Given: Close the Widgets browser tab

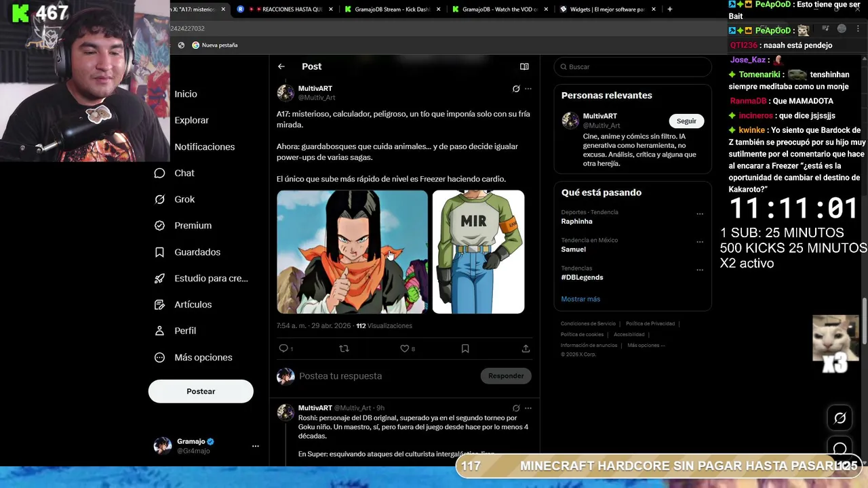Looking at the screenshot, I should click(654, 9).
